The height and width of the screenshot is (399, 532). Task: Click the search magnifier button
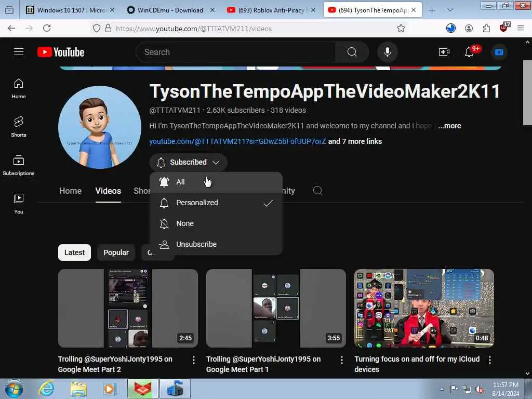point(352,52)
